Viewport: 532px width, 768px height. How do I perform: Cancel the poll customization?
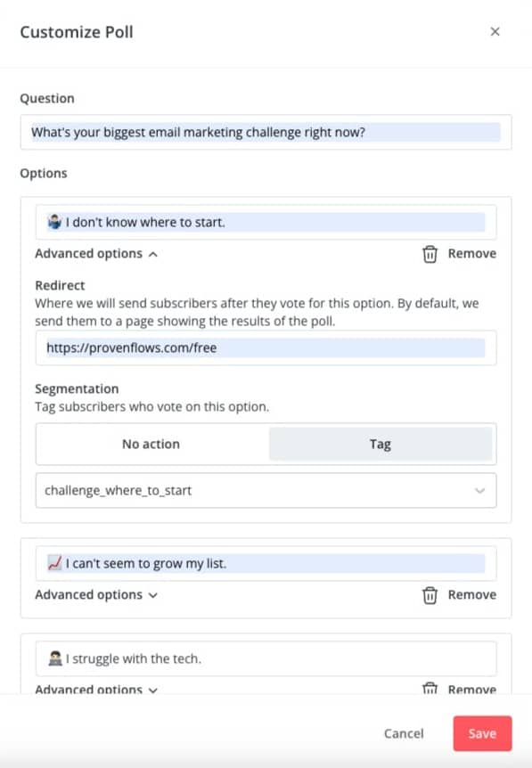pyautogui.click(x=404, y=733)
